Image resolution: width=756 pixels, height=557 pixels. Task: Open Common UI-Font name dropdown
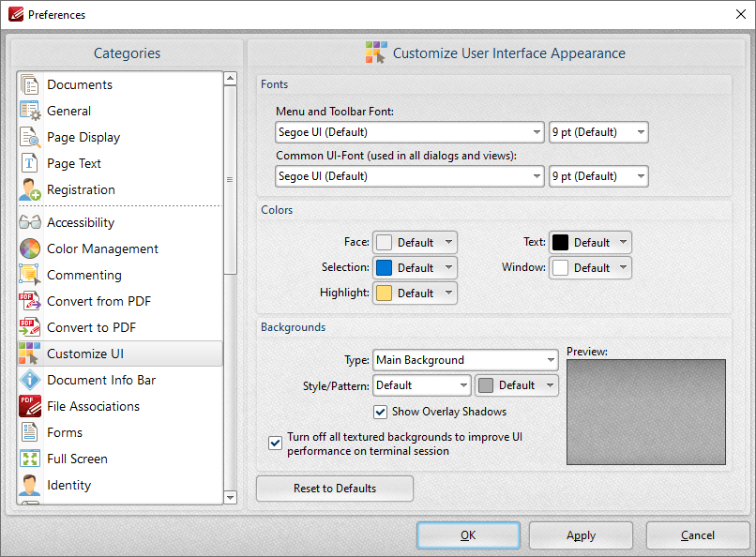click(409, 176)
